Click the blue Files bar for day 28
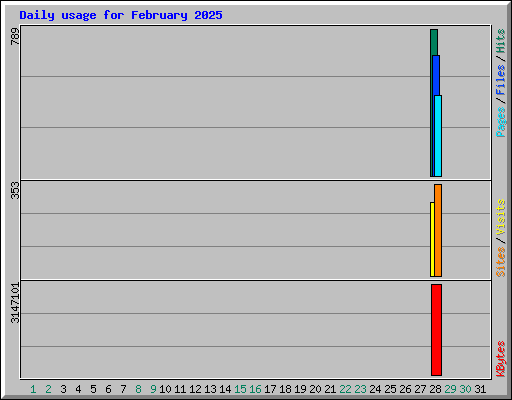This screenshot has width=512, height=400. [x=436, y=75]
